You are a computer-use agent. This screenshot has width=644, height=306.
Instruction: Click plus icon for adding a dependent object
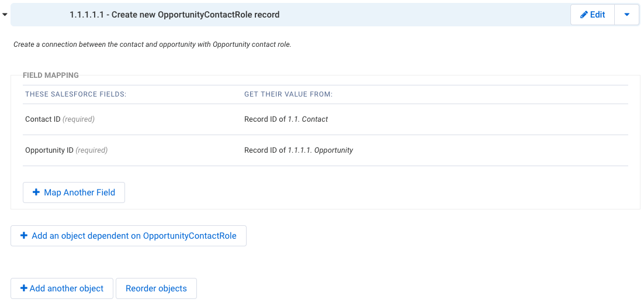click(x=24, y=236)
